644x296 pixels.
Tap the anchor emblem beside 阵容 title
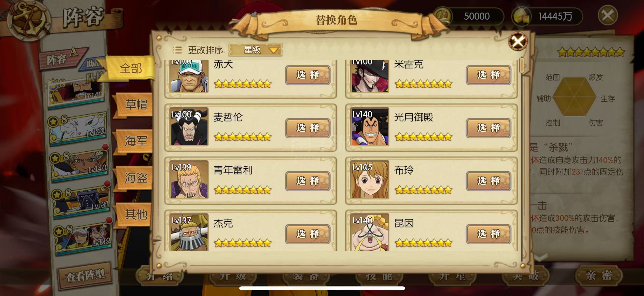tap(28, 20)
